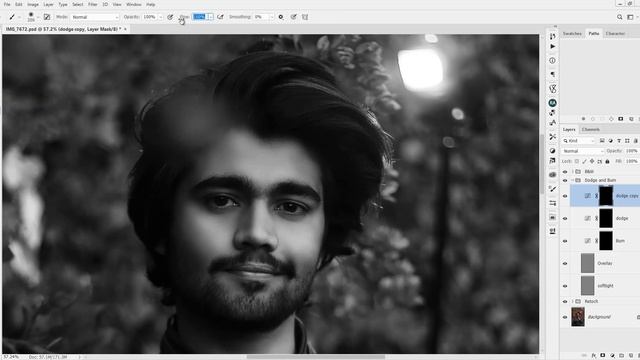
Task: Open the Actions panel play icon
Action: 552,47
